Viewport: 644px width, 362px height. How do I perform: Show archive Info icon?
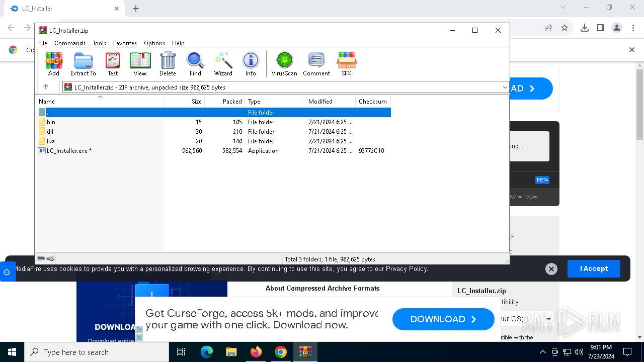(251, 64)
